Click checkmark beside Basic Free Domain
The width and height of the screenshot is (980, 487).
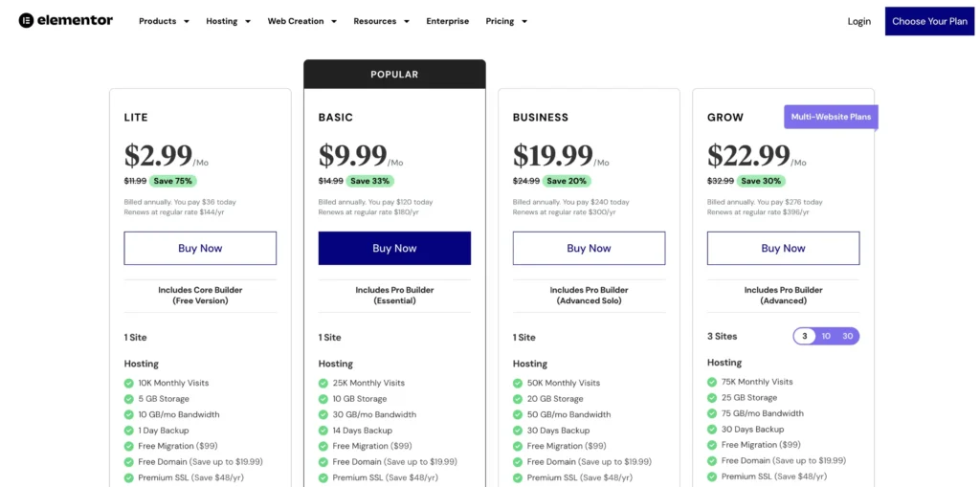(x=323, y=461)
